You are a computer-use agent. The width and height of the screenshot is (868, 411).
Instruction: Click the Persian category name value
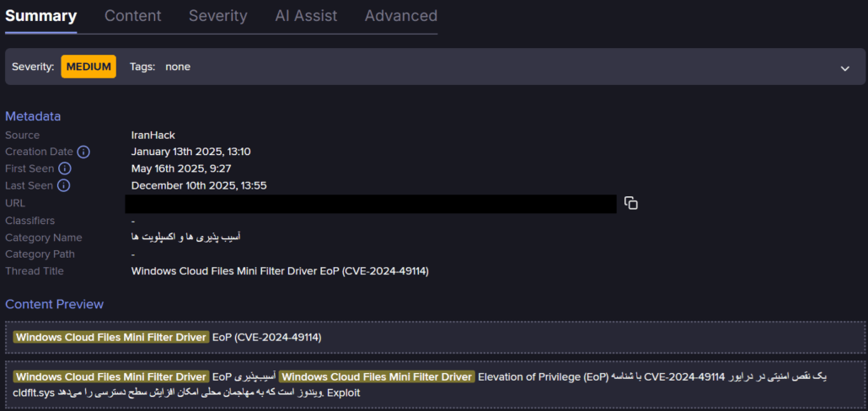coord(186,238)
